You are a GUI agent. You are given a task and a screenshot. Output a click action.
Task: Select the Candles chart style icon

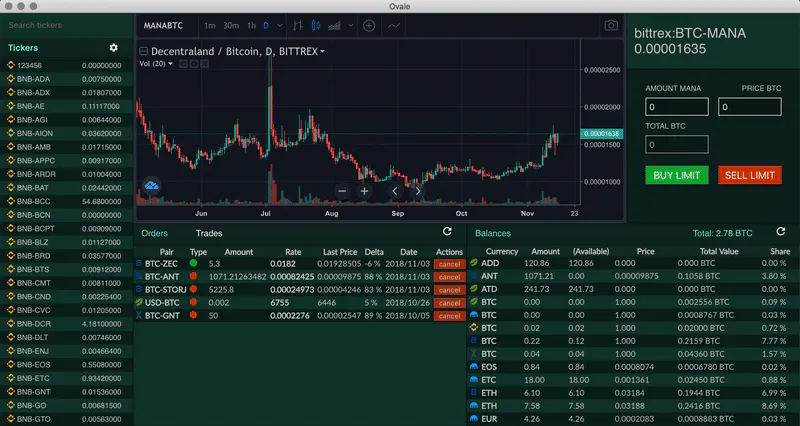(x=316, y=26)
